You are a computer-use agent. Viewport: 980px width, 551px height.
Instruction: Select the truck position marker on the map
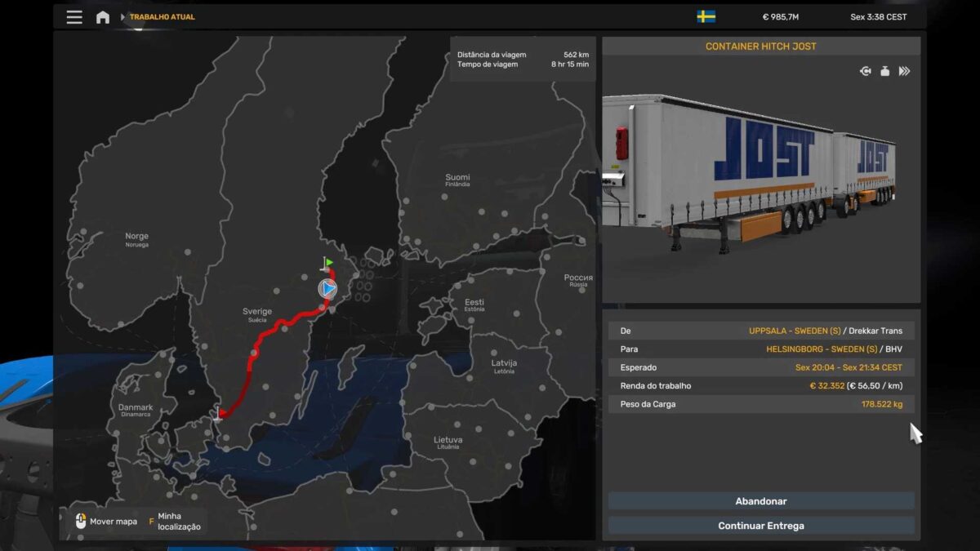click(x=327, y=288)
